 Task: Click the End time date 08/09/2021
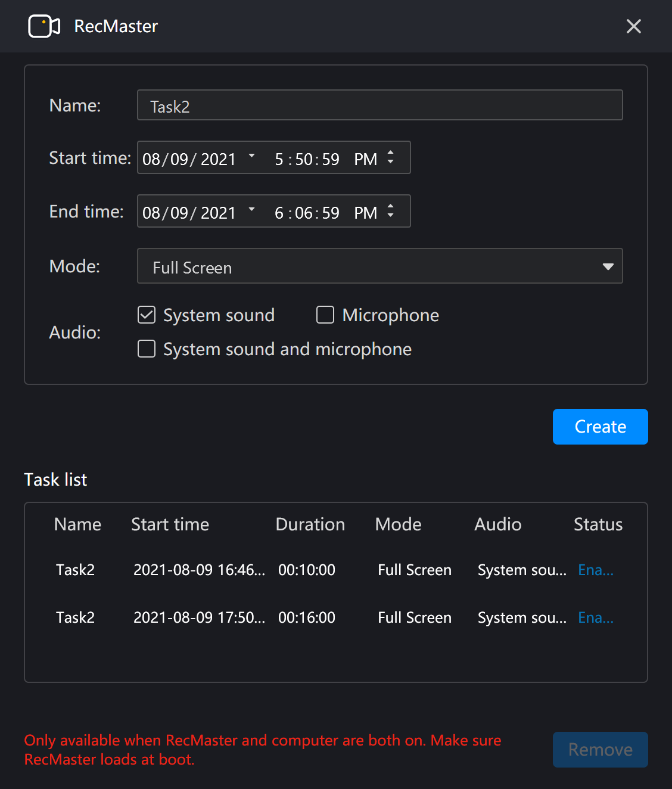point(189,213)
